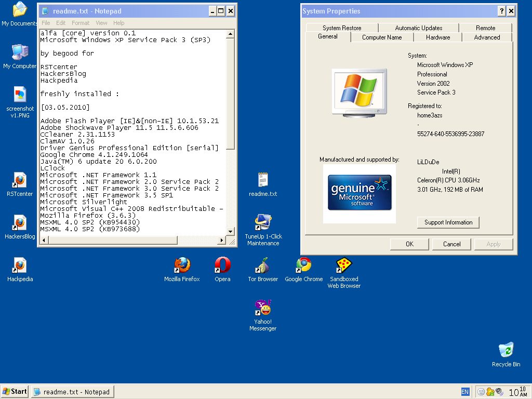This screenshot has height=399, width=532.
Task: Click the 'CCleaner 2.31.1153' line in Notepad
Action: pos(77,135)
